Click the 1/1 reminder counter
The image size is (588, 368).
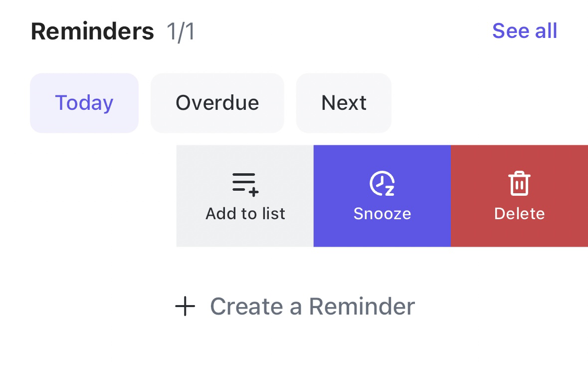(x=182, y=31)
